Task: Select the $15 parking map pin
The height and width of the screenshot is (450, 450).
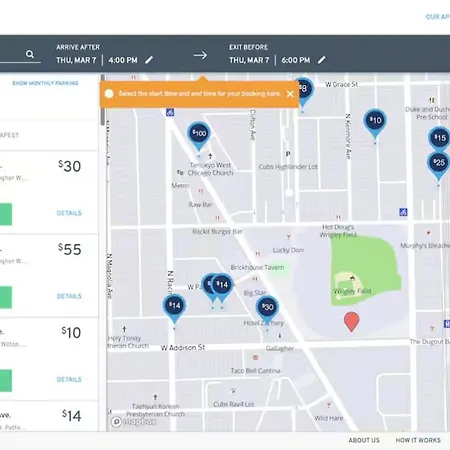Action: coord(439,138)
